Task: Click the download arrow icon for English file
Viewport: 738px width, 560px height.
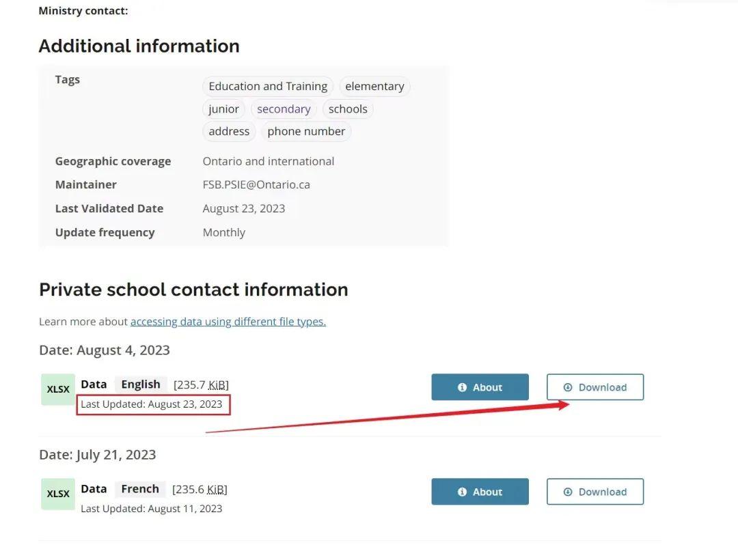Action: (568, 387)
